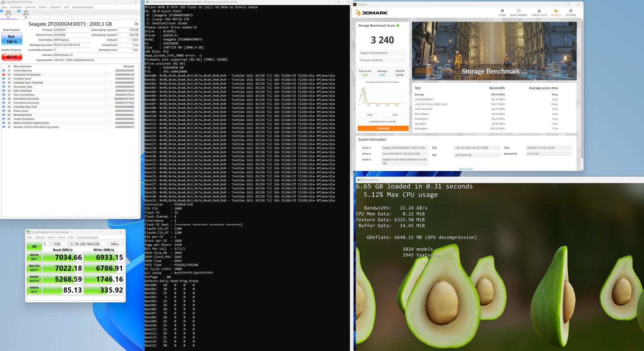This screenshot has width=644, height=351.
Task: Click the green validation check icon
Action: (x=398, y=25)
